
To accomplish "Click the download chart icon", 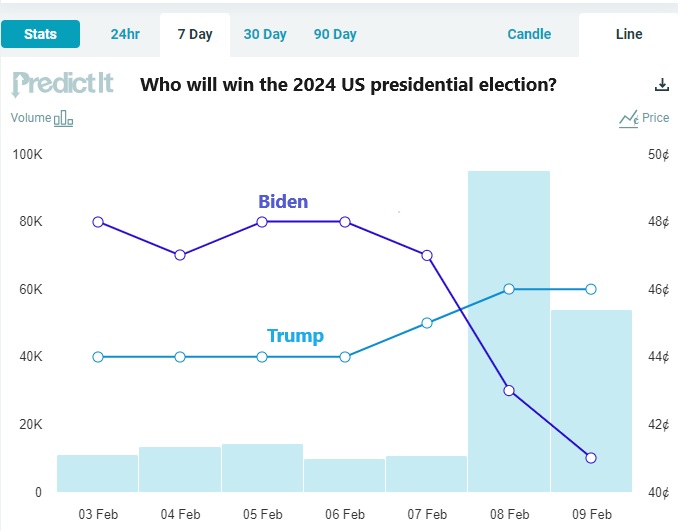I will 660,85.
